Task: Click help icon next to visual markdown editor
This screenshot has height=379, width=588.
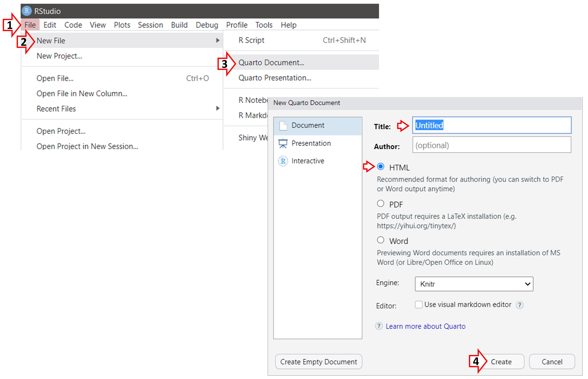Action: pos(519,305)
